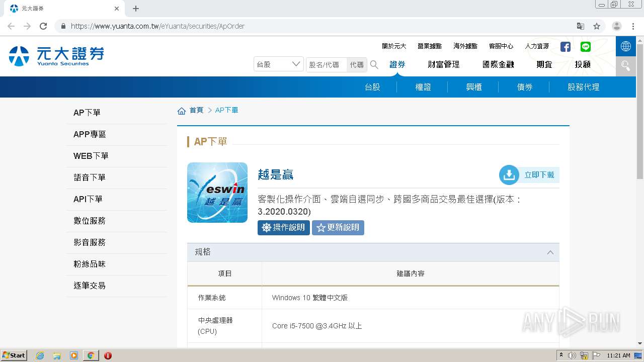Select the 財富管理 main menu

click(x=444, y=64)
